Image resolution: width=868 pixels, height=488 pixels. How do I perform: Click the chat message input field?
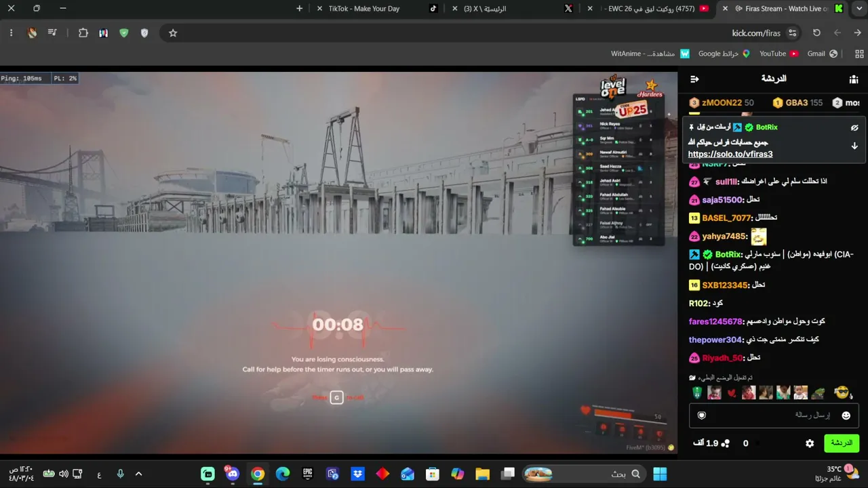pyautogui.click(x=774, y=415)
